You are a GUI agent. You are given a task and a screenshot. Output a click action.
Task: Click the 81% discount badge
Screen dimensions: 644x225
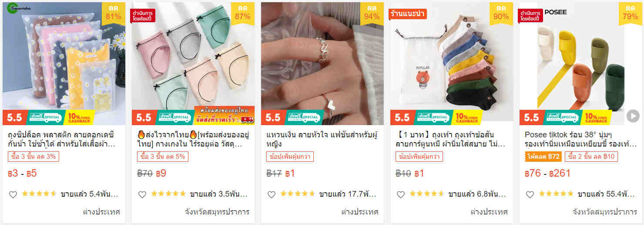113,13
